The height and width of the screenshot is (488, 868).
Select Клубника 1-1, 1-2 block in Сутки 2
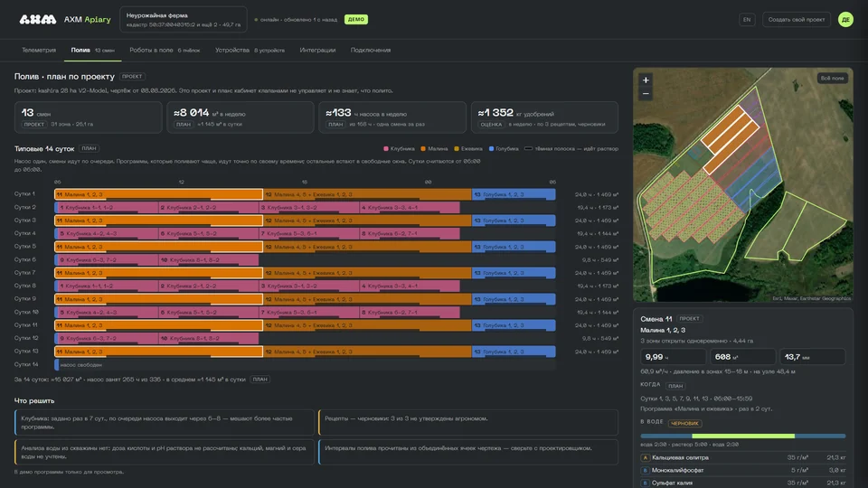click(x=107, y=208)
